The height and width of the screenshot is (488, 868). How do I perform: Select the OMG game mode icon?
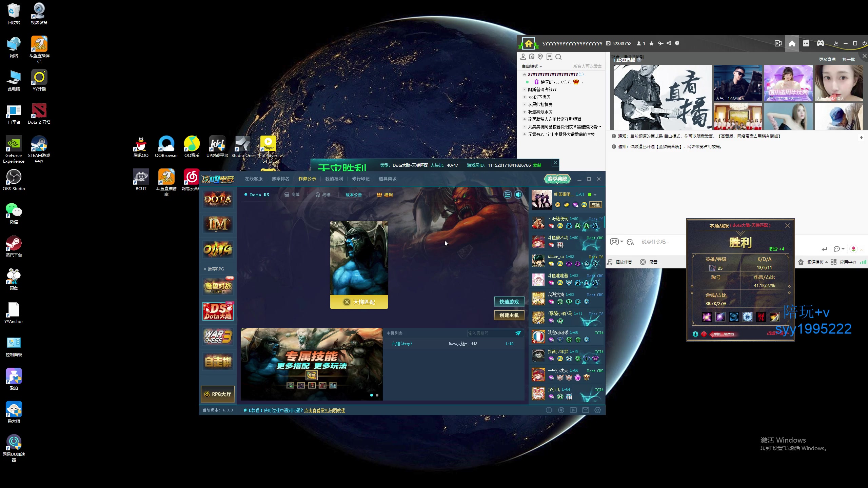click(218, 249)
